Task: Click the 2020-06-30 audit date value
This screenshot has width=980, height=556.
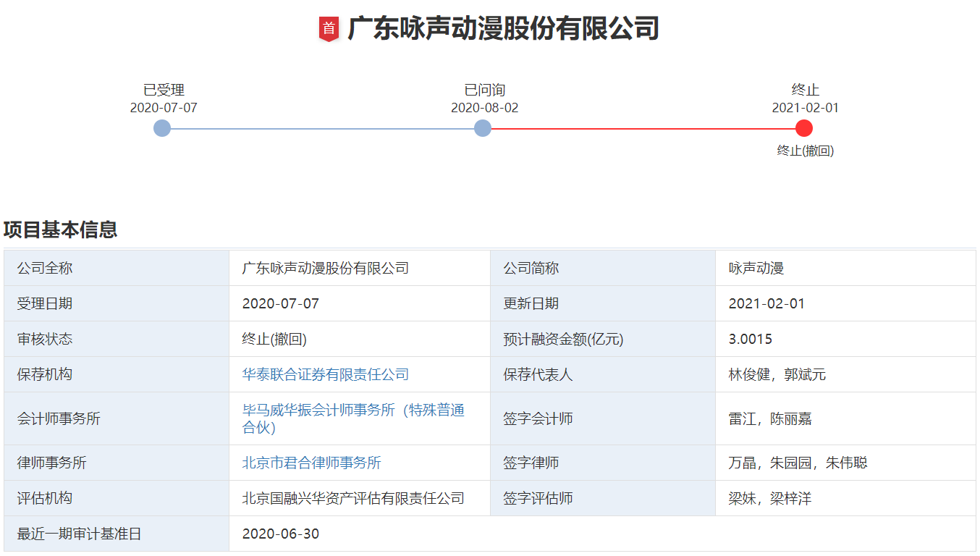Action: (x=281, y=534)
